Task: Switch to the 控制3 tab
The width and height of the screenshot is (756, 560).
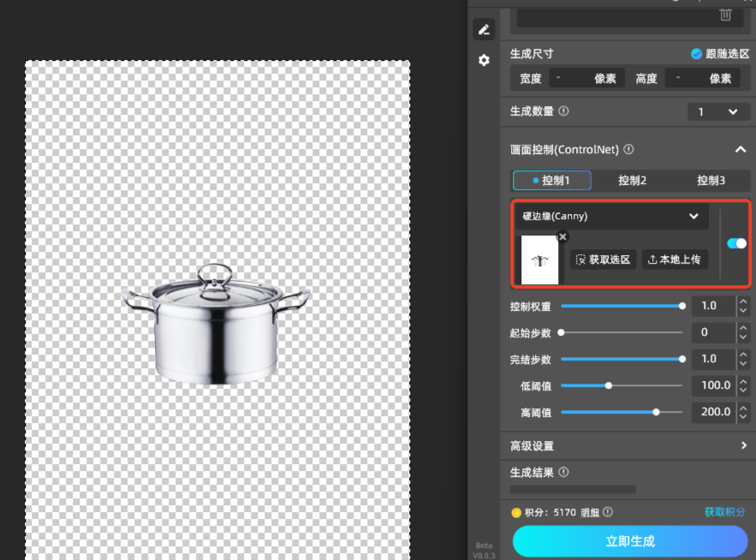Action: tap(711, 181)
